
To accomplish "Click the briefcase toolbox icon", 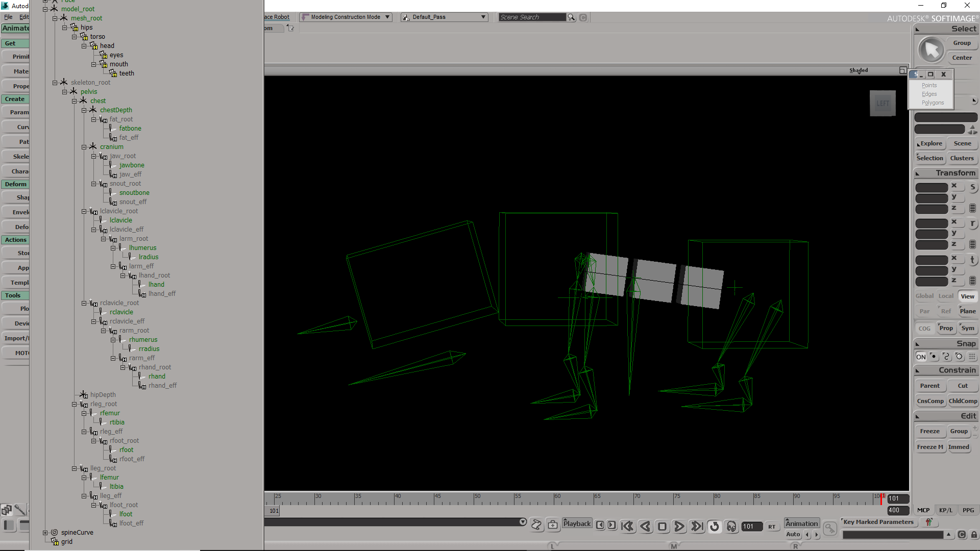I will [553, 524].
